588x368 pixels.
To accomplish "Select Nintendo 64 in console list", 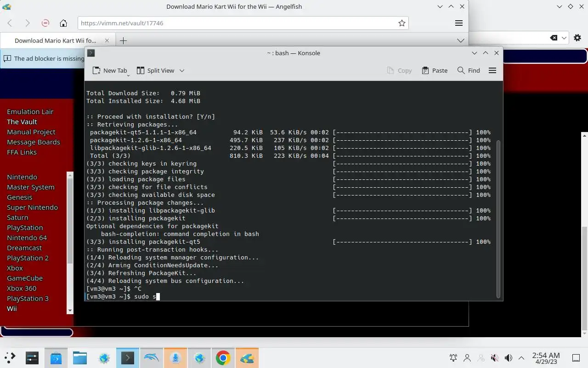I will [x=27, y=238].
